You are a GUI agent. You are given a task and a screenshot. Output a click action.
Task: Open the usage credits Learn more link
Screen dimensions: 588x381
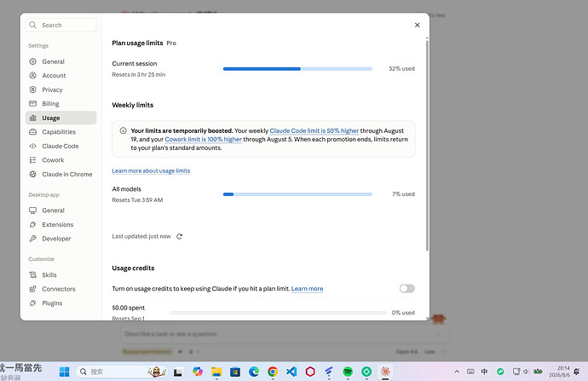(307, 288)
